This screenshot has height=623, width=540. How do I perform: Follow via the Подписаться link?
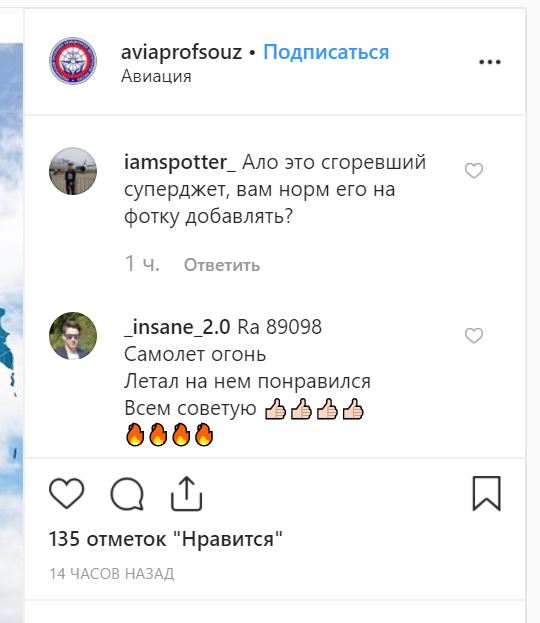[326, 52]
